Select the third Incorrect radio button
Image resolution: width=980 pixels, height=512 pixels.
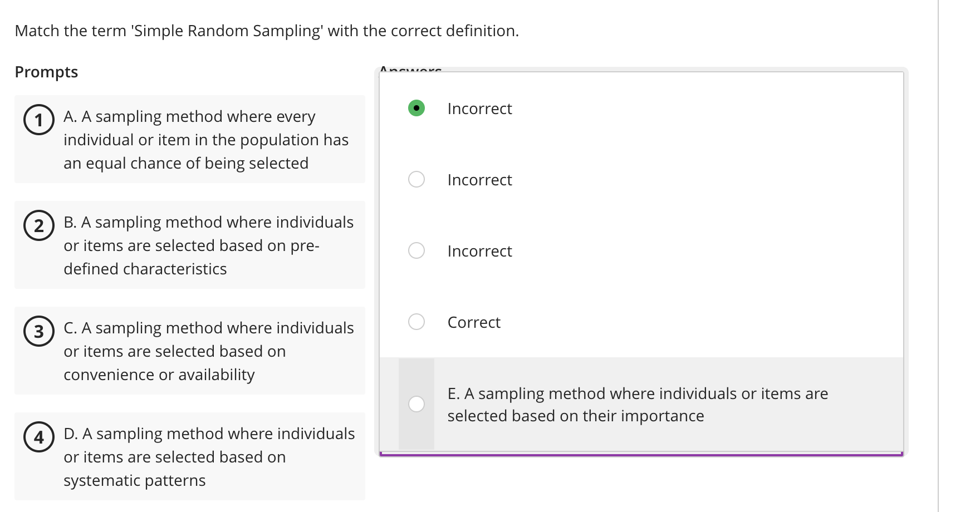click(416, 250)
